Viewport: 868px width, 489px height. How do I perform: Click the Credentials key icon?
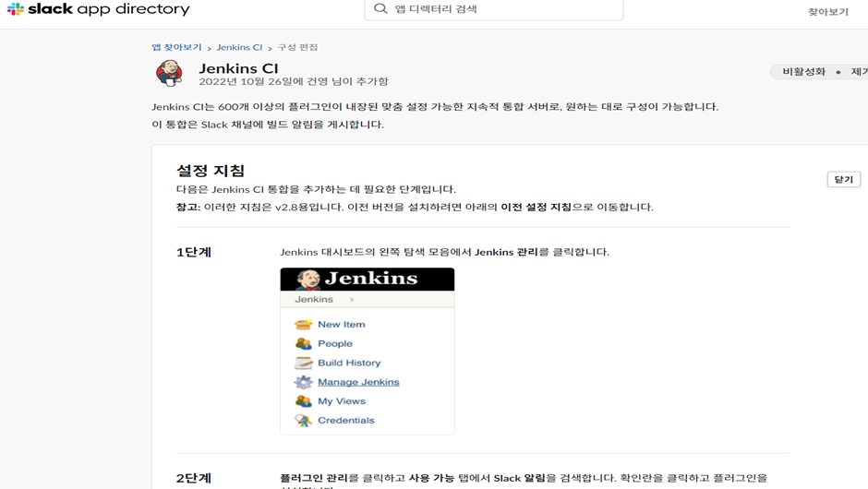click(x=304, y=421)
